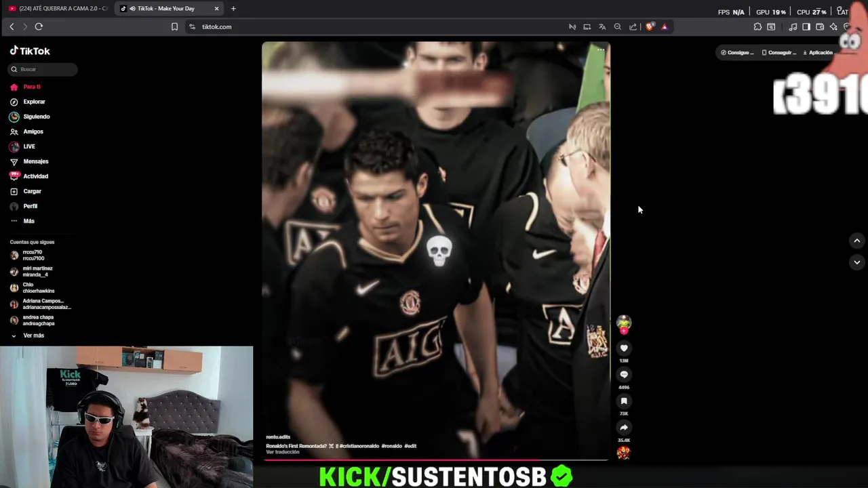Click the #edit hashtag

tap(410, 446)
